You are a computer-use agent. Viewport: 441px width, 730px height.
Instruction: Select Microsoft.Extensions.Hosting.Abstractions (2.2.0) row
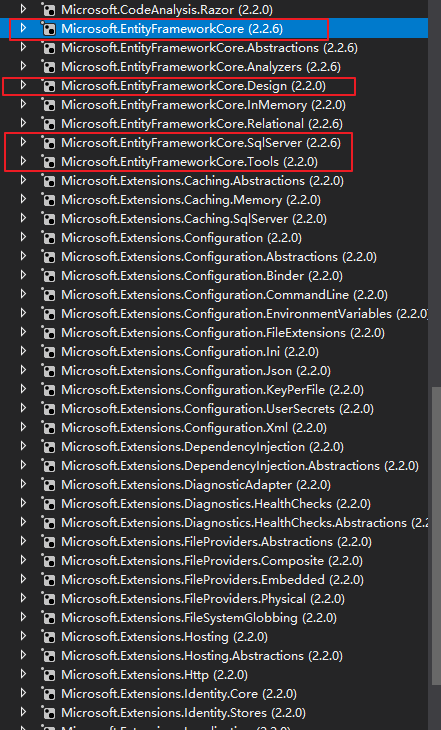point(214,656)
